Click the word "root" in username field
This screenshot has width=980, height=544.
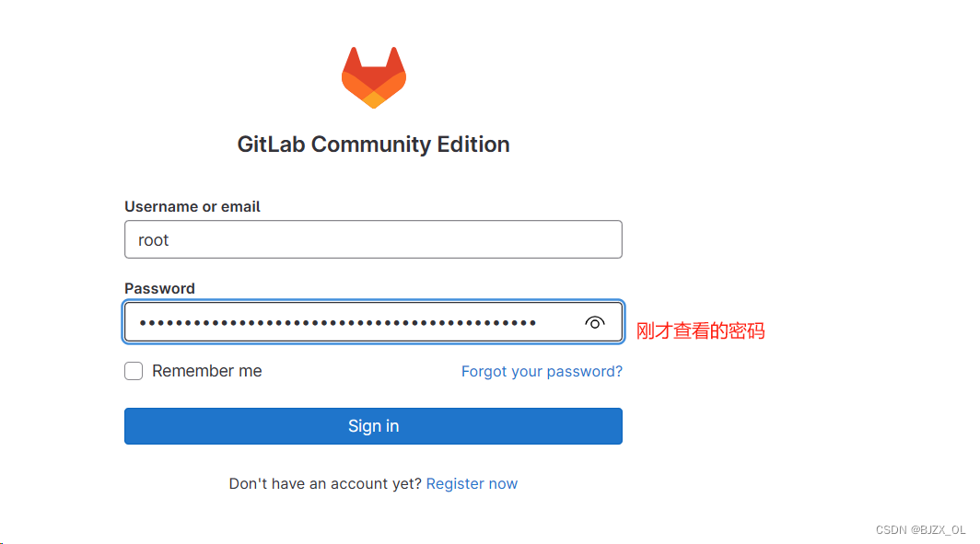(x=153, y=240)
